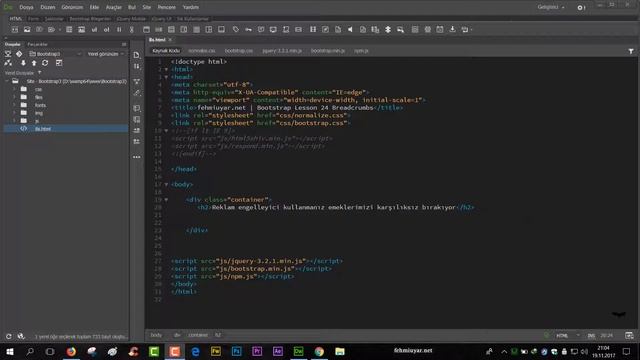
Task: Collapse the container div on line 19
Action: coord(166,200)
